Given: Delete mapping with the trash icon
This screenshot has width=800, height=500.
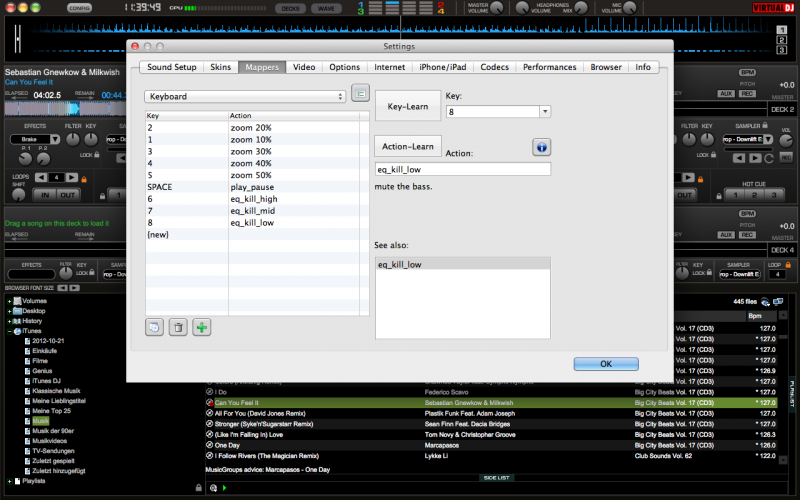Looking at the screenshot, I should (x=178, y=328).
